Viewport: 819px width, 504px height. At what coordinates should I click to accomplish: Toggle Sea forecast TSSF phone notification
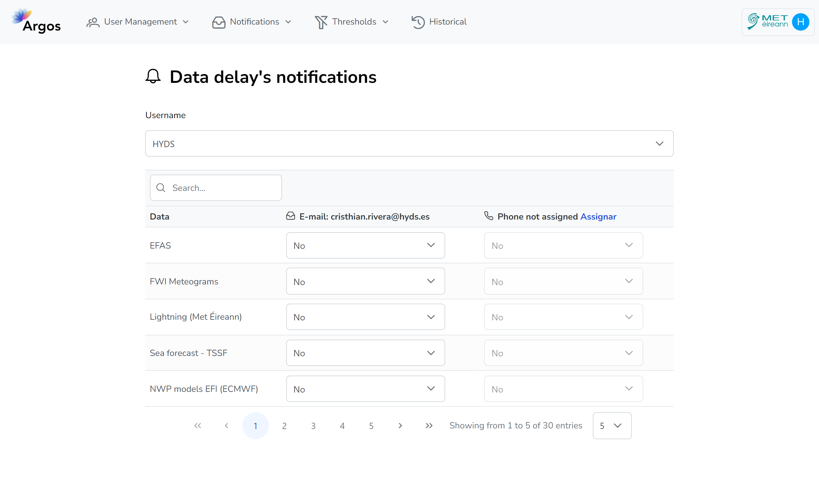(x=563, y=353)
